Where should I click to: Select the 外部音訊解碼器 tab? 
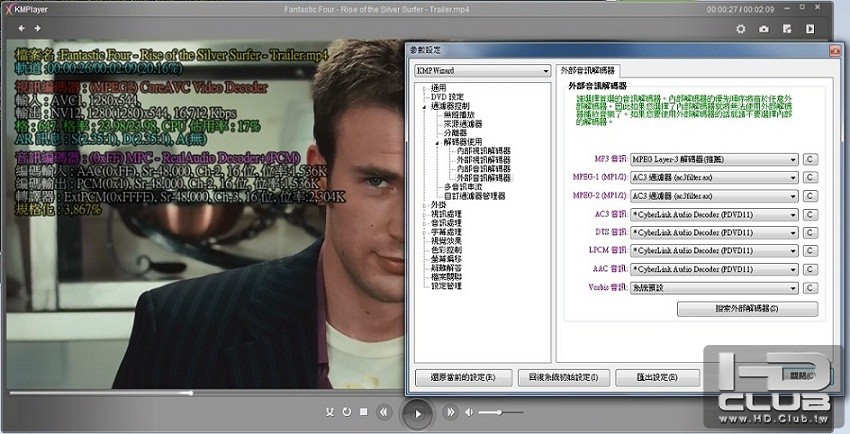click(588, 70)
